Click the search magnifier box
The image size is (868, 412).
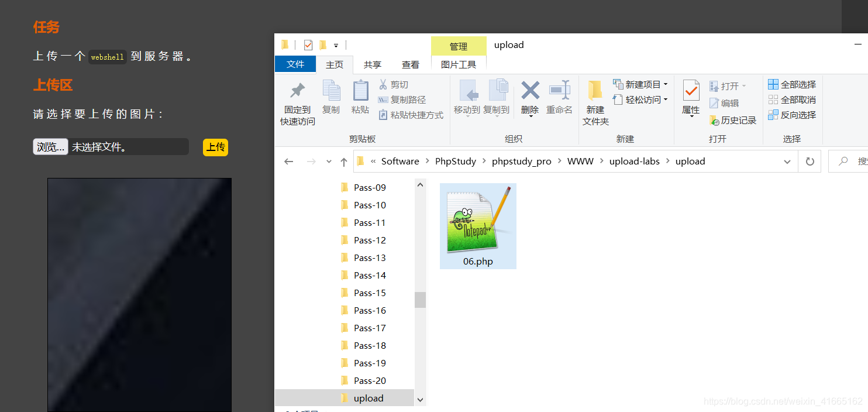pyautogui.click(x=843, y=161)
